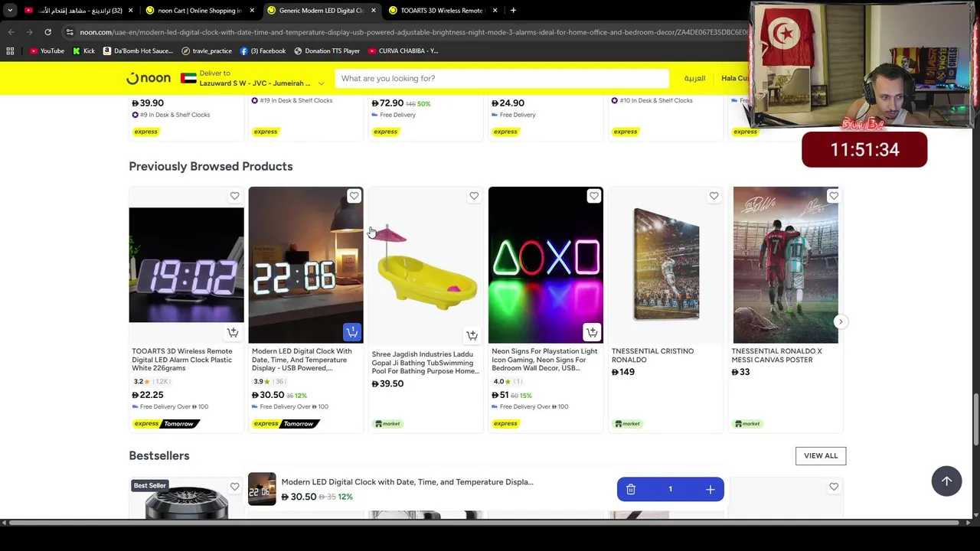Viewport: 980px width, 551px height.
Task: Click Shree Jagdish Industries Laddu Gopal title
Action: 425,363
